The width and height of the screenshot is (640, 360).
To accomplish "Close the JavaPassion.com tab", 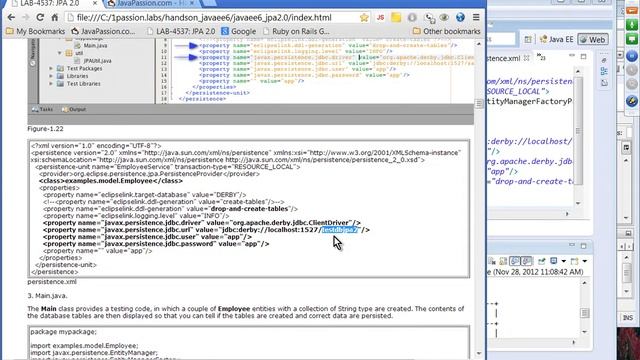I will (x=192, y=3).
